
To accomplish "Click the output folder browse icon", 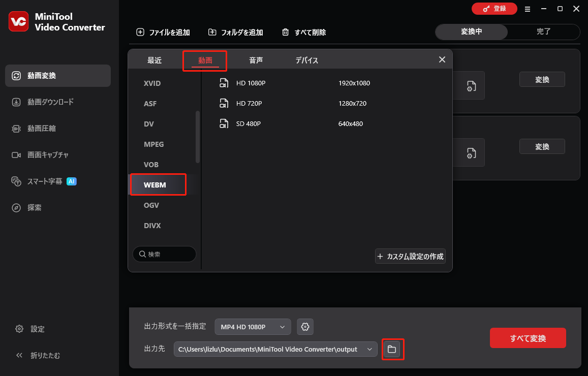I will pos(393,349).
